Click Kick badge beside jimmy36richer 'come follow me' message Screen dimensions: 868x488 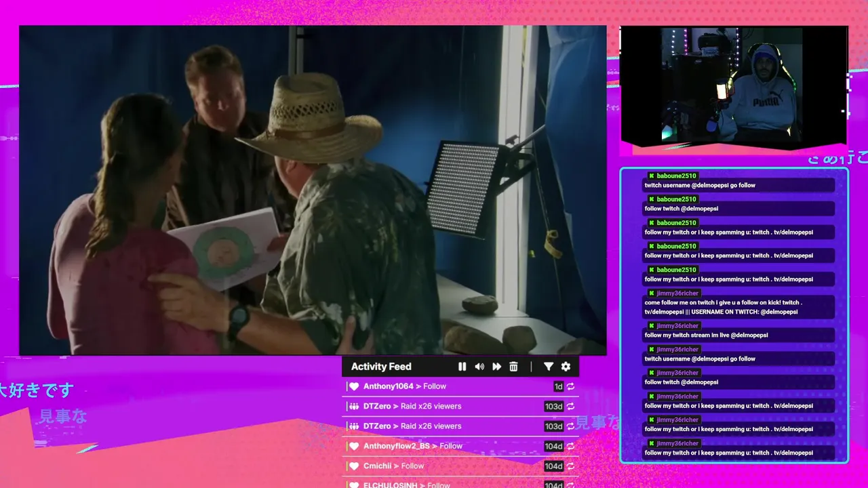(652, 293)
